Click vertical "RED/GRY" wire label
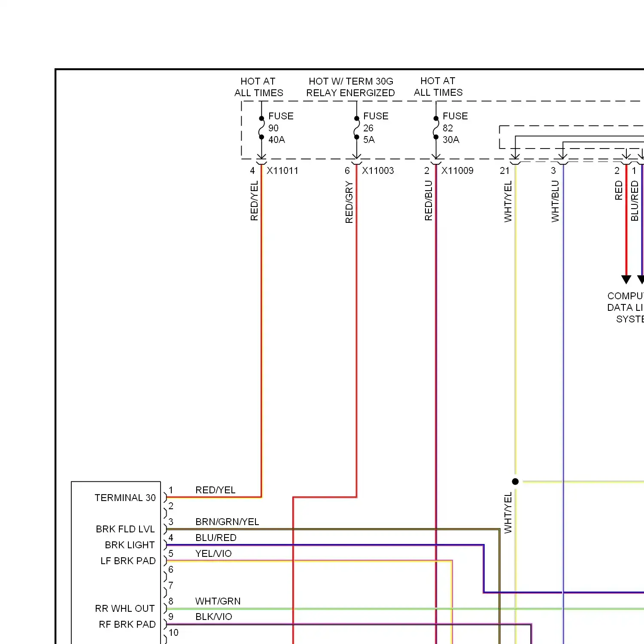The width and height of the screenshot is (644, 644). pos(349,202)
